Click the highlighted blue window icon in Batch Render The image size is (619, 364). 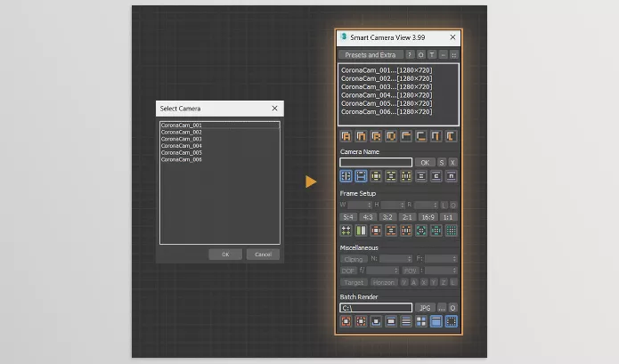436,321
